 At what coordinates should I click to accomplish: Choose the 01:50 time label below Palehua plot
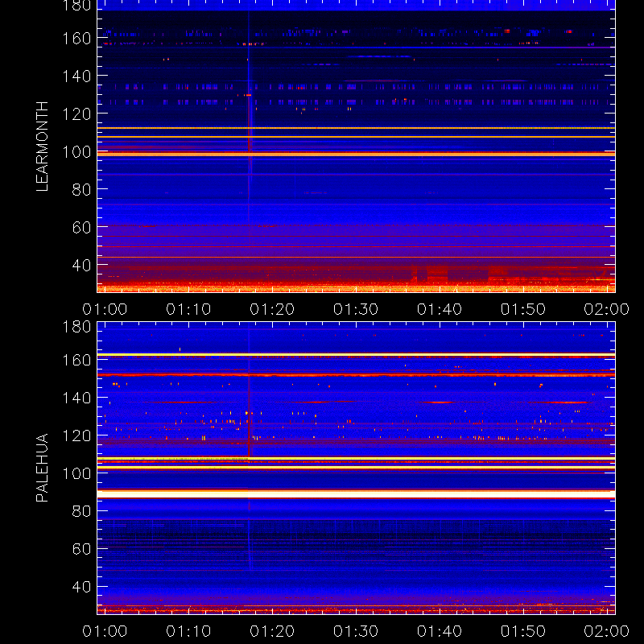(522, 631)
